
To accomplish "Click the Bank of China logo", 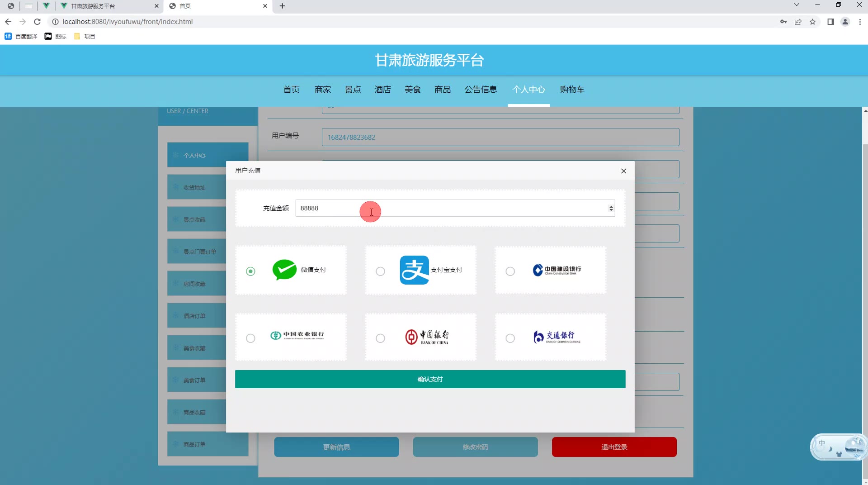I will pos(427,337).
